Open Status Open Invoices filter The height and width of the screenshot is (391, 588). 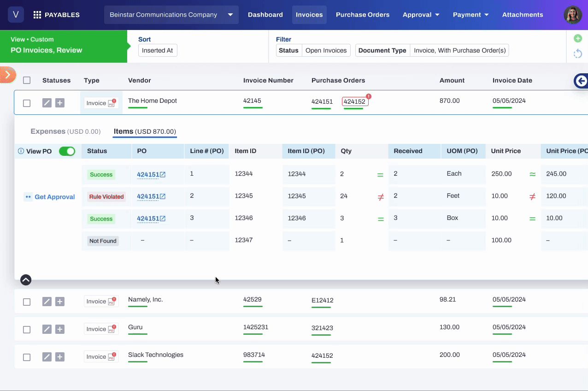coord(313,50)
